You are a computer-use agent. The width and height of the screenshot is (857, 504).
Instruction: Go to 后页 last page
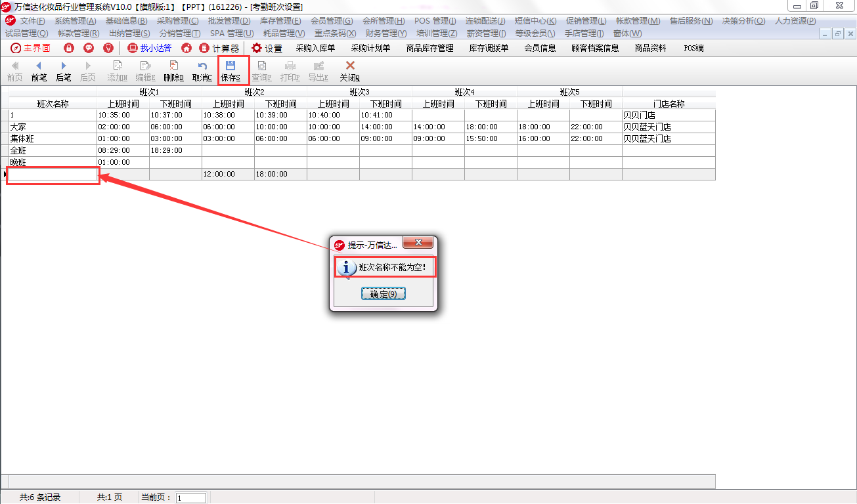87,71
